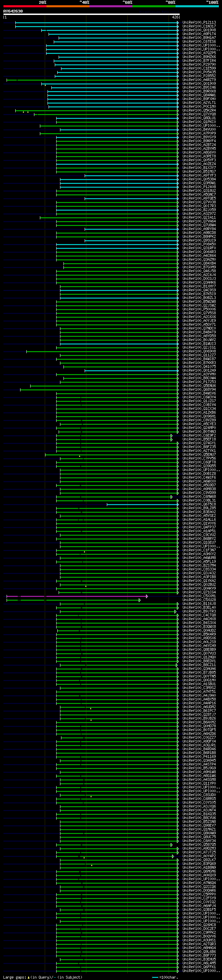This screenshot has width=222, height=980.
Task: Click label UniRef100_B9HZK6
Action: [x=199, y=57]
